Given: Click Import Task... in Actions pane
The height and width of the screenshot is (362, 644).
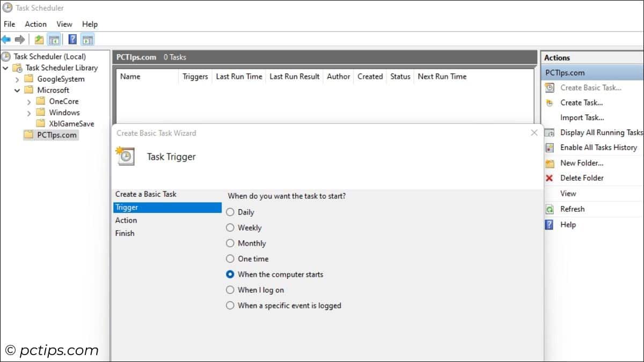Looking at the screenshot, I should (582, 117).
